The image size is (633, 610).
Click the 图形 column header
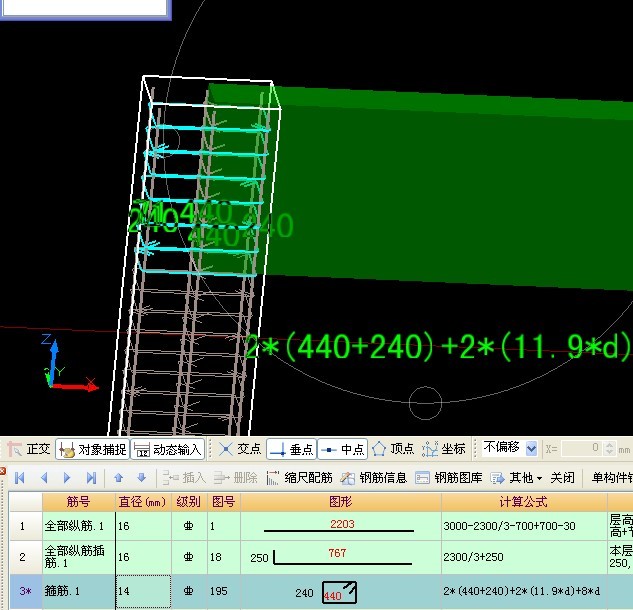pyautogui.click(x=340, y=502)
